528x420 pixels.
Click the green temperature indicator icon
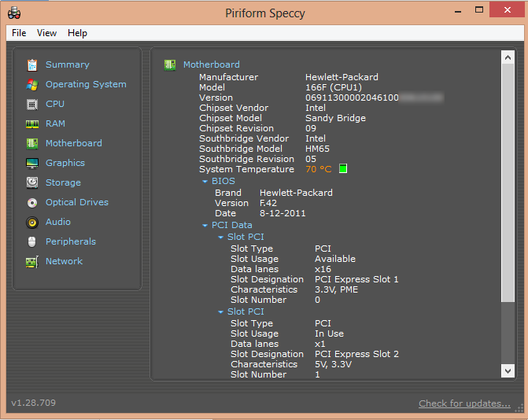(x=343, y=168)
